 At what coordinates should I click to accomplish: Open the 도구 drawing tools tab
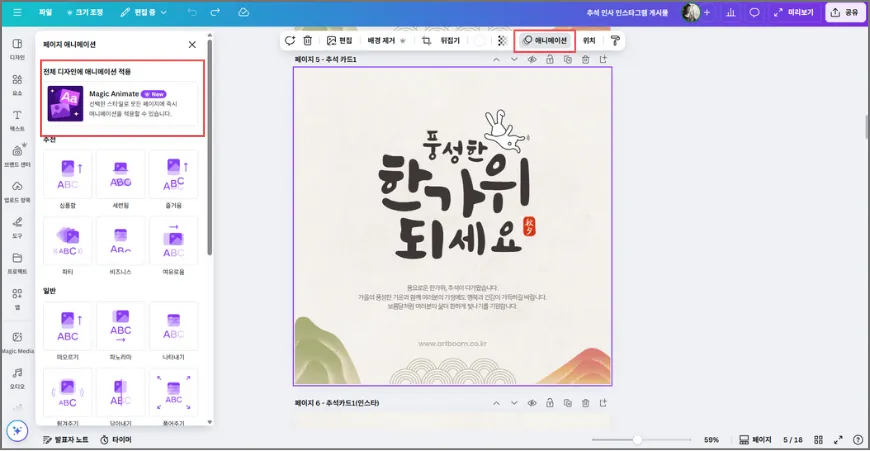[17, 227]
